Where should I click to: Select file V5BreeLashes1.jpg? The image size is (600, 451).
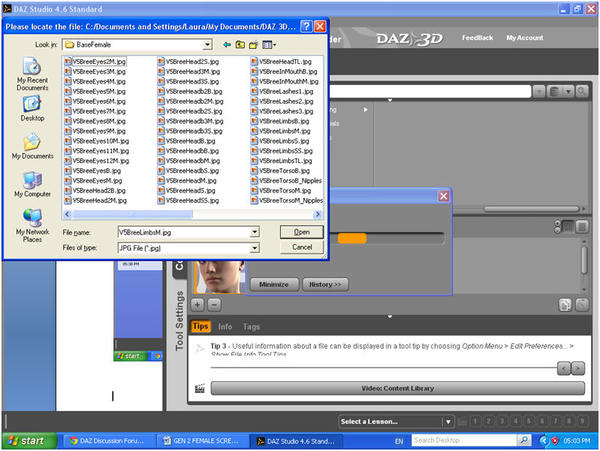click(282, 91)
